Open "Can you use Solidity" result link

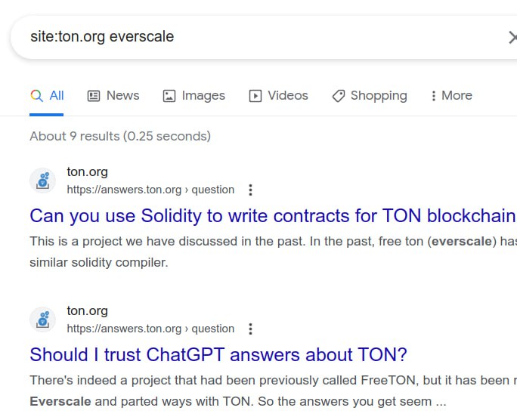(272, 216)
